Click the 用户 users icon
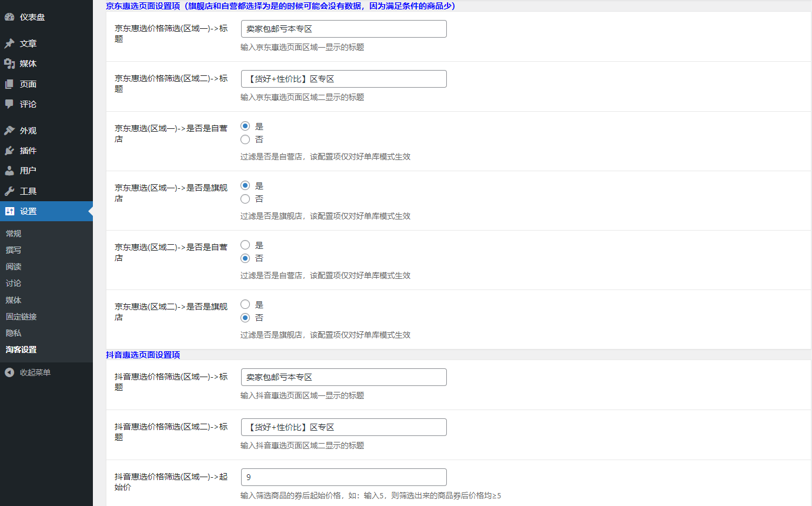Viewport: 812px width, 506px height. click(8, 171)
